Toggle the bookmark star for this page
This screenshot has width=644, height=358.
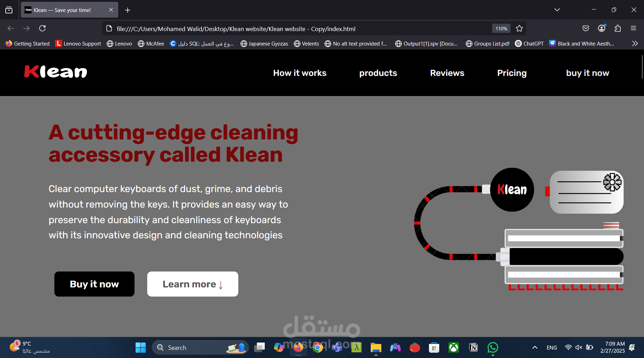[x=519, y=28]
